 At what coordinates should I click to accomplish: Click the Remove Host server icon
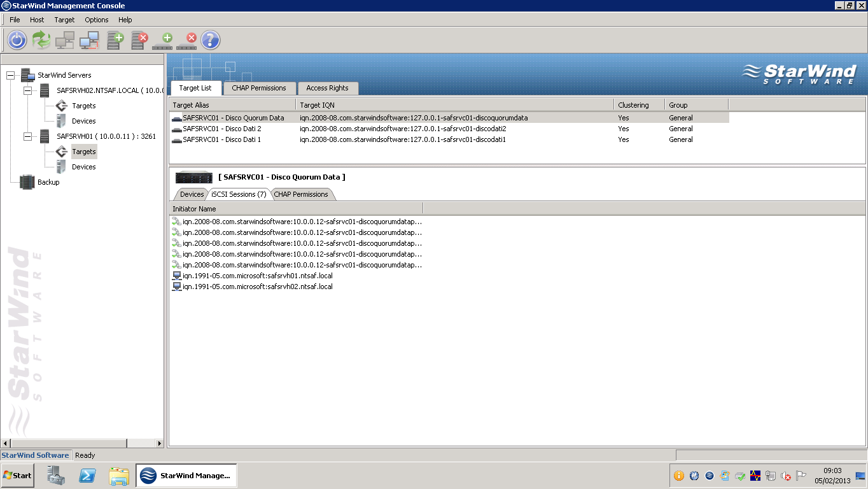(139, 40)
